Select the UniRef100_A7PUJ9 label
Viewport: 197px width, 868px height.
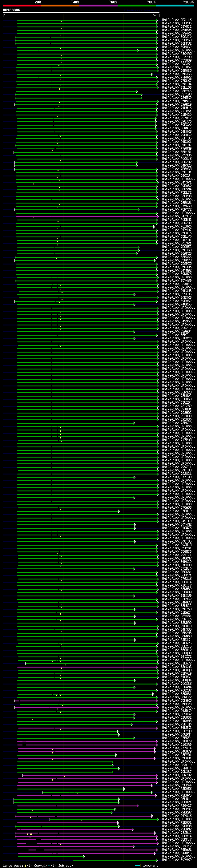click(177, 511)
